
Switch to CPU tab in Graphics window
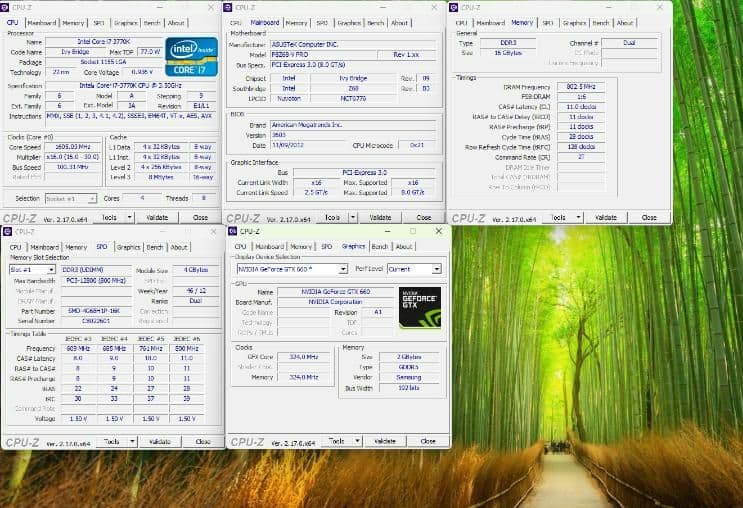(x=240, y=247)
